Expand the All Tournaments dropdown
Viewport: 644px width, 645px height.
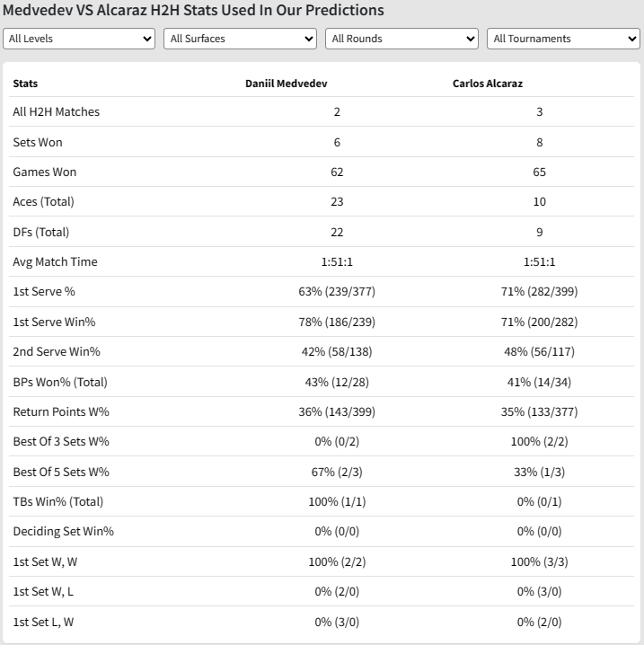click(x=563, y=39)
